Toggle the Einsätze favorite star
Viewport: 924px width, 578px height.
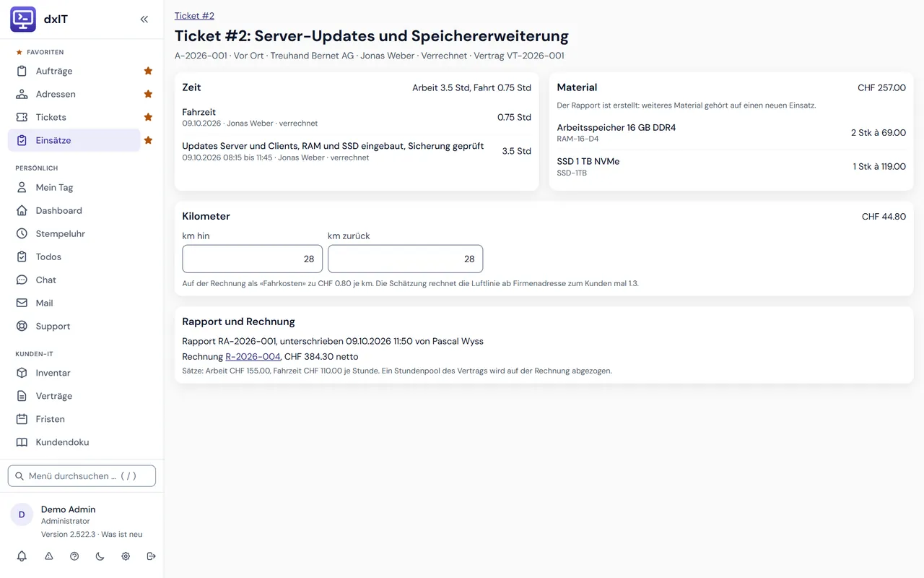point(148,140)
